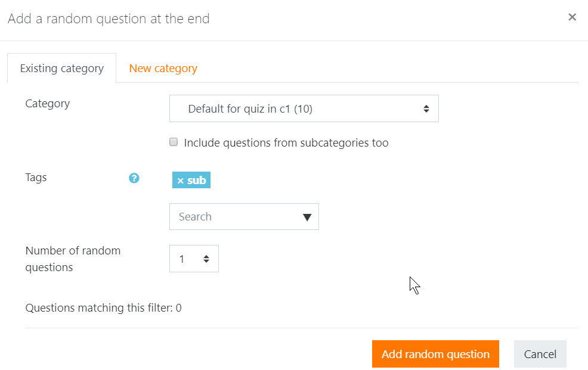Close the random question dialog
Image resolution: width=588 pixels, height=370 pixels.
tap(572, 17)
